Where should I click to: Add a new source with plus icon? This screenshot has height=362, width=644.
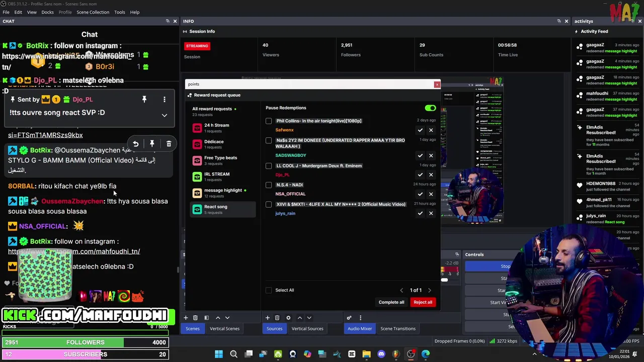click(x=268, y=318)
